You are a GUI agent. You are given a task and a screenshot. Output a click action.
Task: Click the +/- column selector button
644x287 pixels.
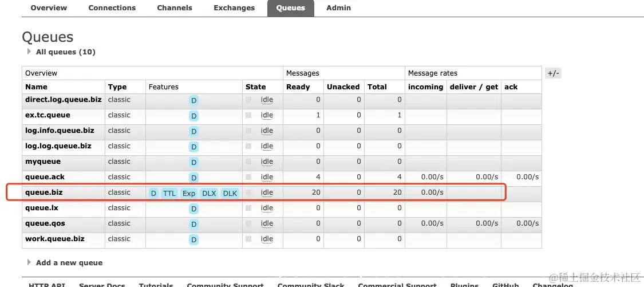553,73
